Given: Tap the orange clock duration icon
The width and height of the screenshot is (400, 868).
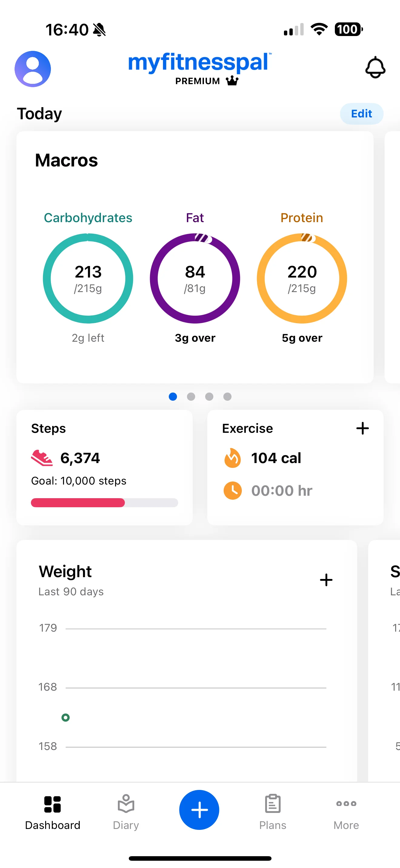Looking at the screenshot, I should tap(232, 490).
